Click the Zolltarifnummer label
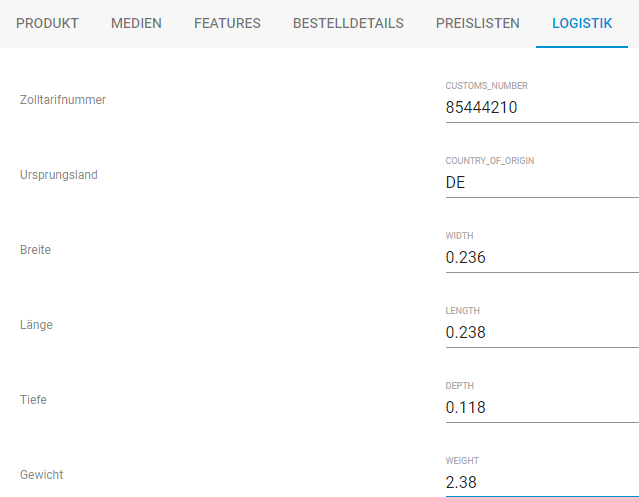 (63, 100)
